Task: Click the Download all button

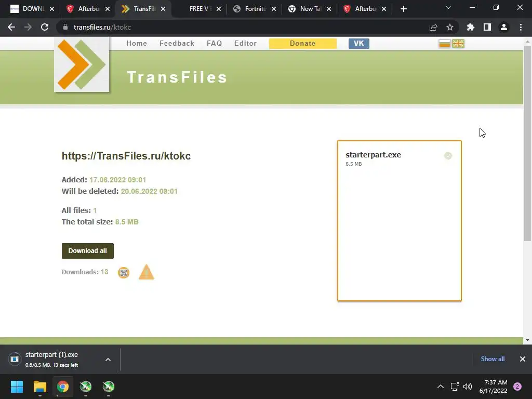Action: 87,251
